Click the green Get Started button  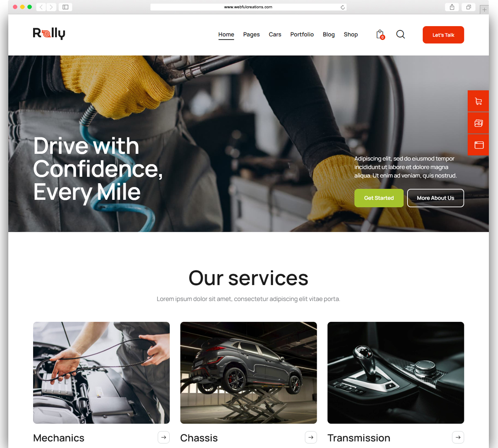coord(379,198)
